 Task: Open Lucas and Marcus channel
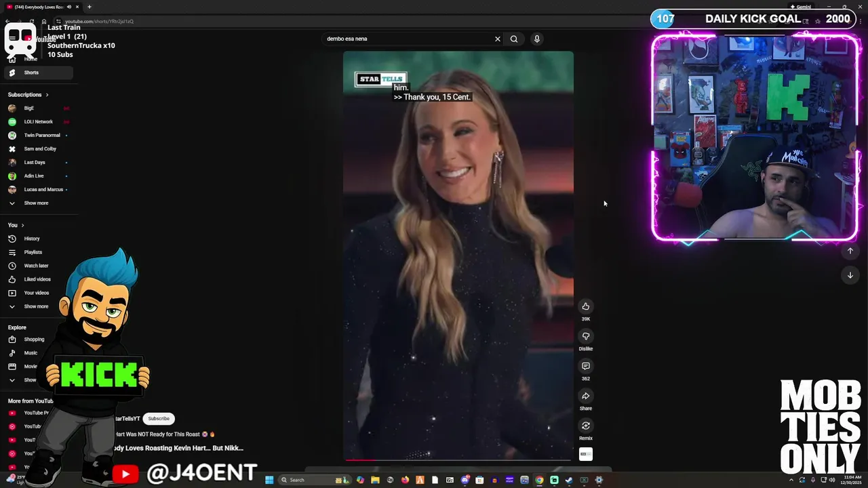coord(38,190)
